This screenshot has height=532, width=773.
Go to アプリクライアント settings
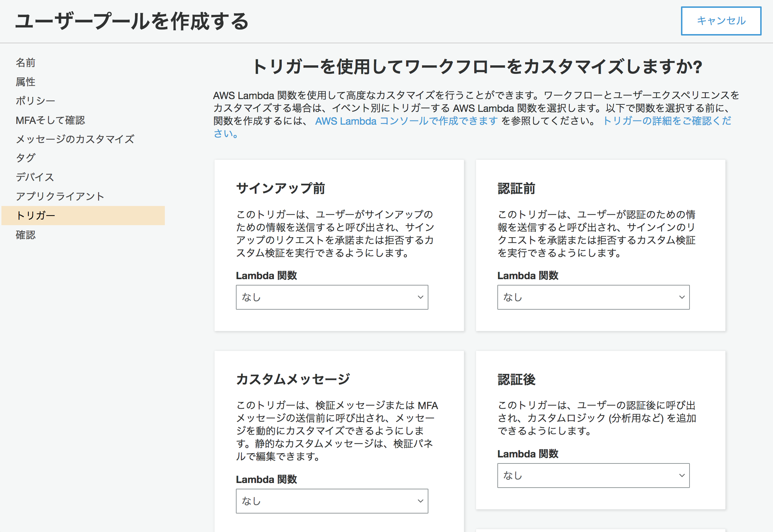60,196
